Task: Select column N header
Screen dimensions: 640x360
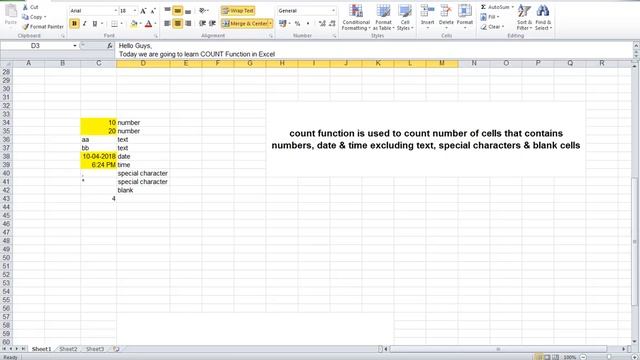Action: click(x=474, y=63)
